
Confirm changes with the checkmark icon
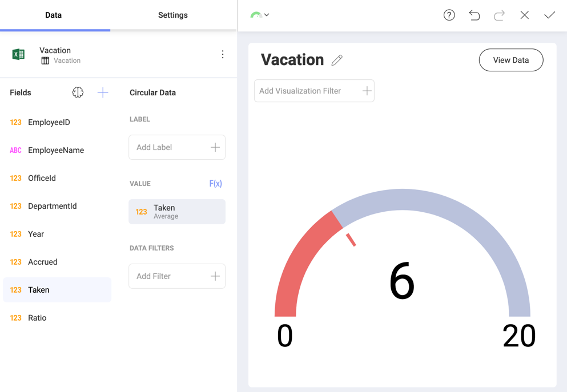click(x=549, y=15)
